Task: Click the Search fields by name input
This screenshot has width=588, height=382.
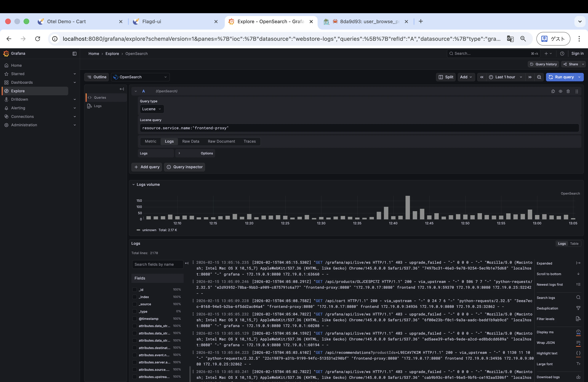Action: [x=157, y=264]
